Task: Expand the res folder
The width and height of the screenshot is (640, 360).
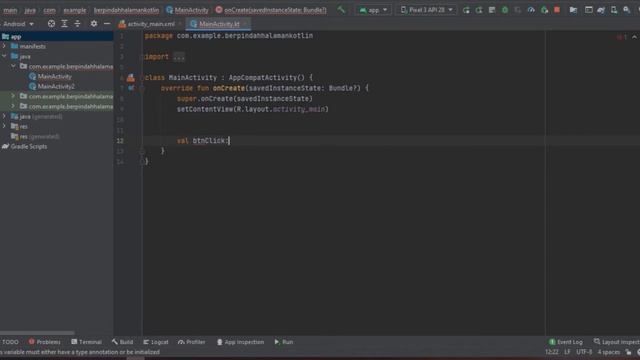Action: click(4, 126)
